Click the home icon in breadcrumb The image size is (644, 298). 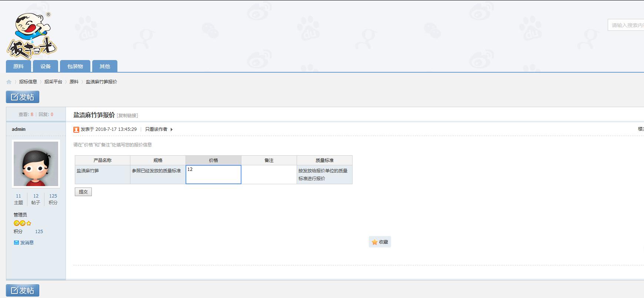[9, 82]
